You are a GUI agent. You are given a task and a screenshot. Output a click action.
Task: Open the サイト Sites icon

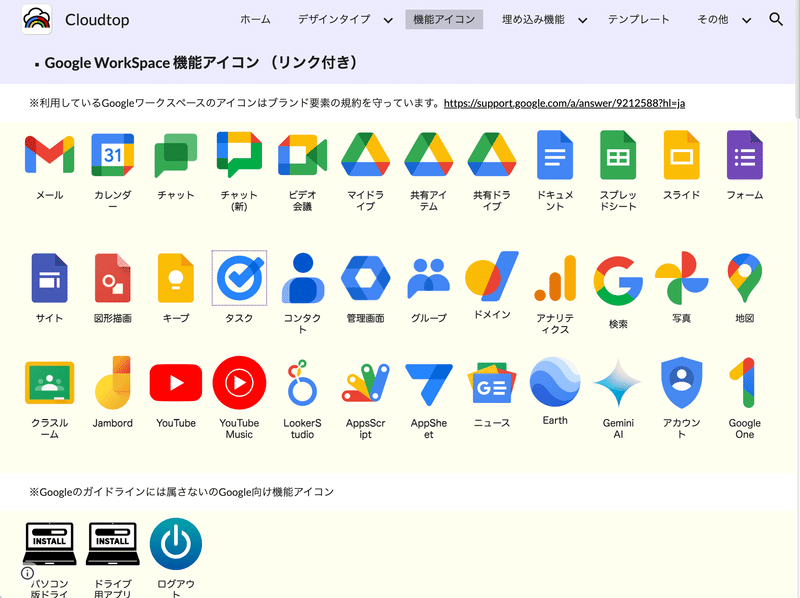[49, 278]
